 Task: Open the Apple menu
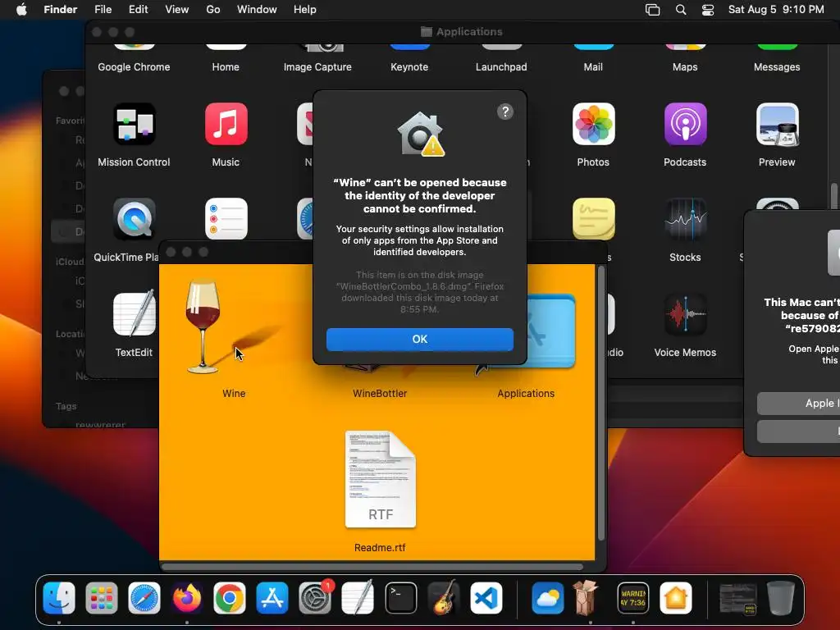[x=21, y=10]
